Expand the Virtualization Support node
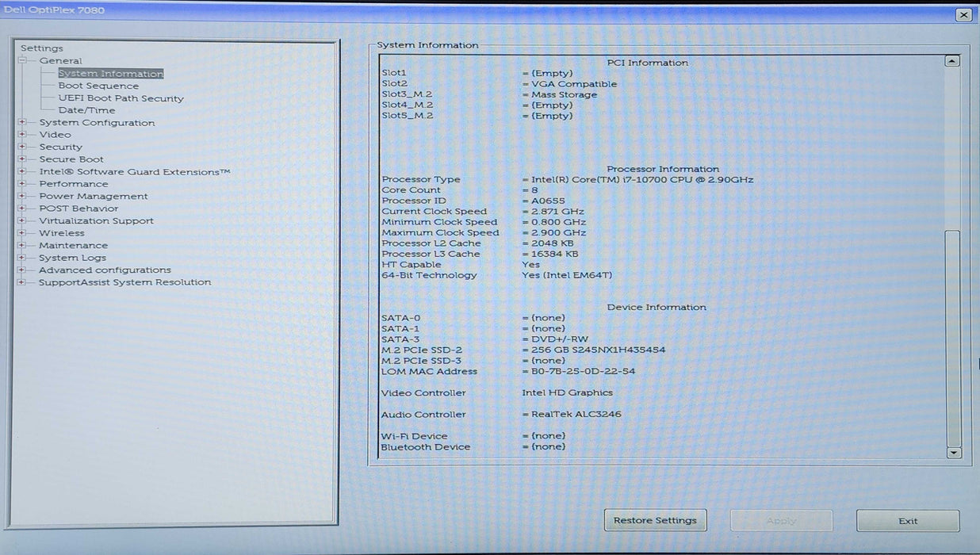The image size is (980, 555). (x=22, y=221)
